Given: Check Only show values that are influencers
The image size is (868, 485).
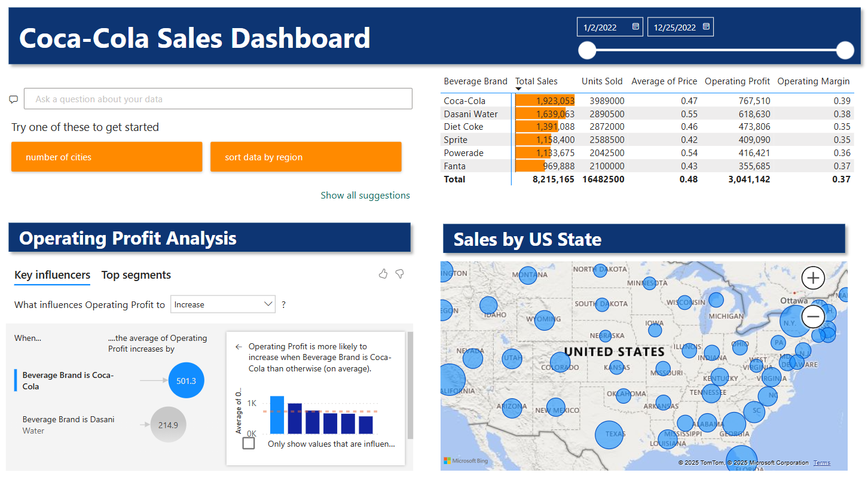Looking at the screenshot, I should point(249,443).
